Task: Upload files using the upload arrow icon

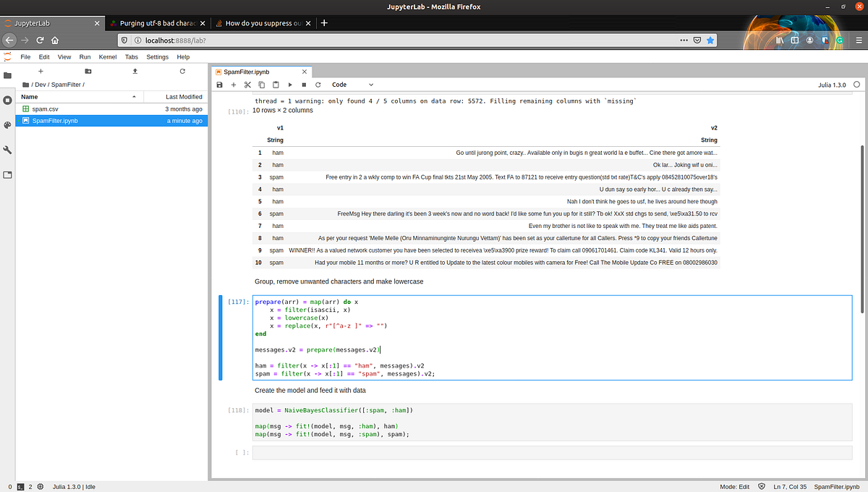Action: coord(135,71)
